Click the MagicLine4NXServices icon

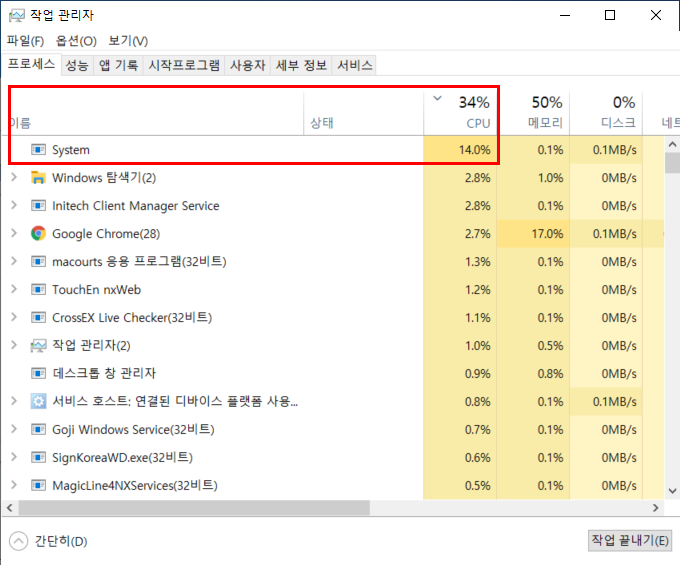point(38,485)
